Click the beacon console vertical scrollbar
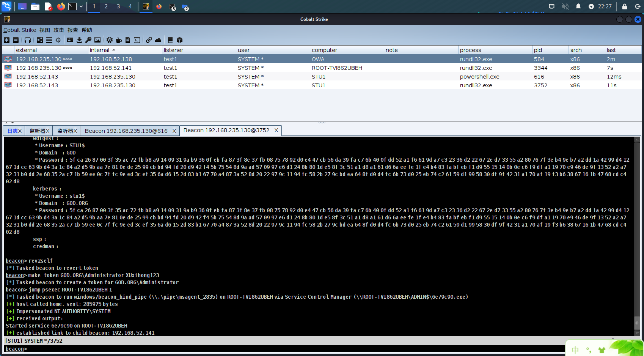Screen dimensions: 644x356 coord(637,236)
